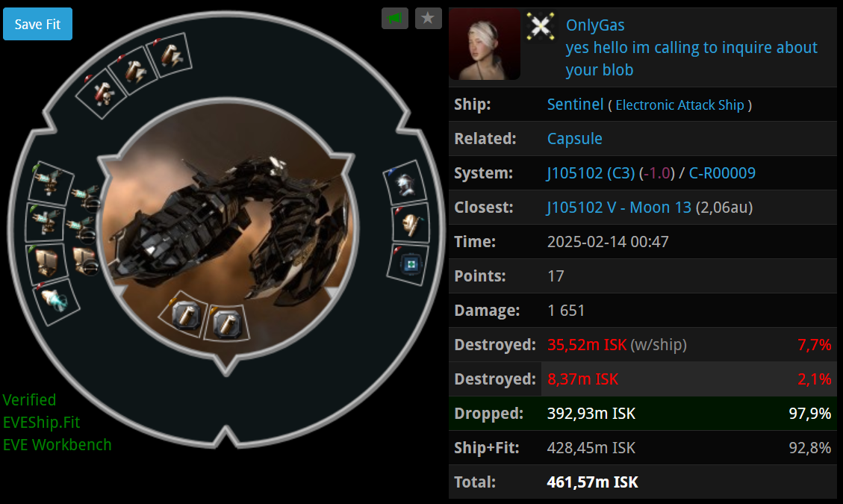
Task: Select the left rig slot icon
Action: 185,314
